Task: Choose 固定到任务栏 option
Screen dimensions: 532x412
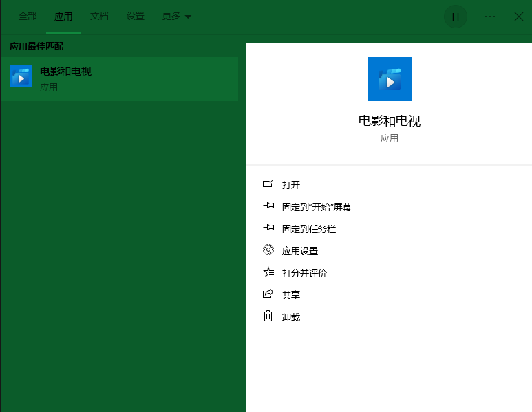Action: [x=309, y=229]
